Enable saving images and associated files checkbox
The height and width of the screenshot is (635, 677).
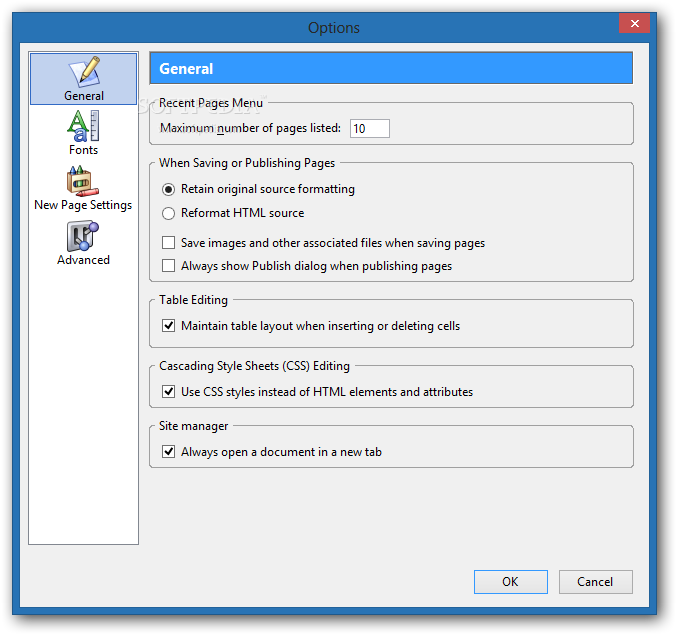click(x=168, y=243)
